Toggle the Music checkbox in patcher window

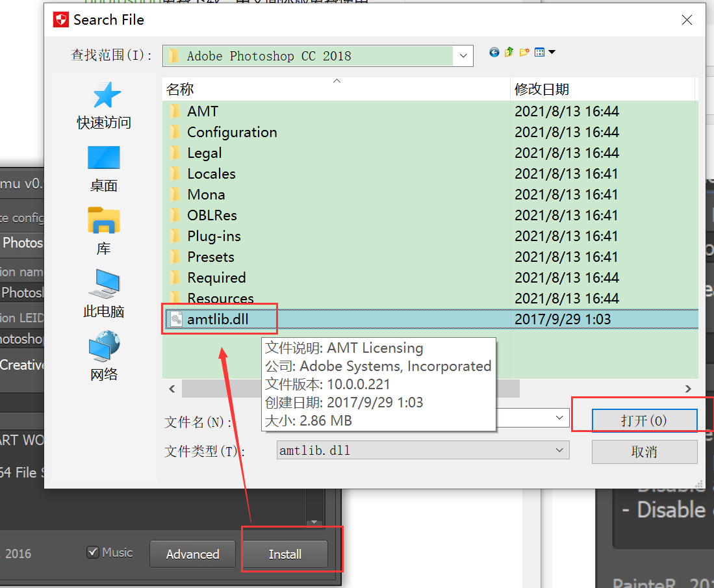tap(93, 552)
